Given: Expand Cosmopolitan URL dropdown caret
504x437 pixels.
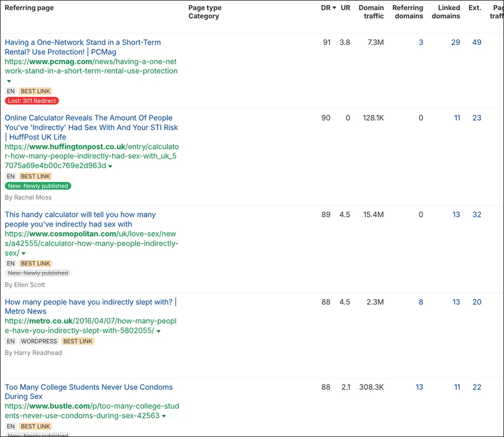Looking at the screenshot, I should coord(24,253).
